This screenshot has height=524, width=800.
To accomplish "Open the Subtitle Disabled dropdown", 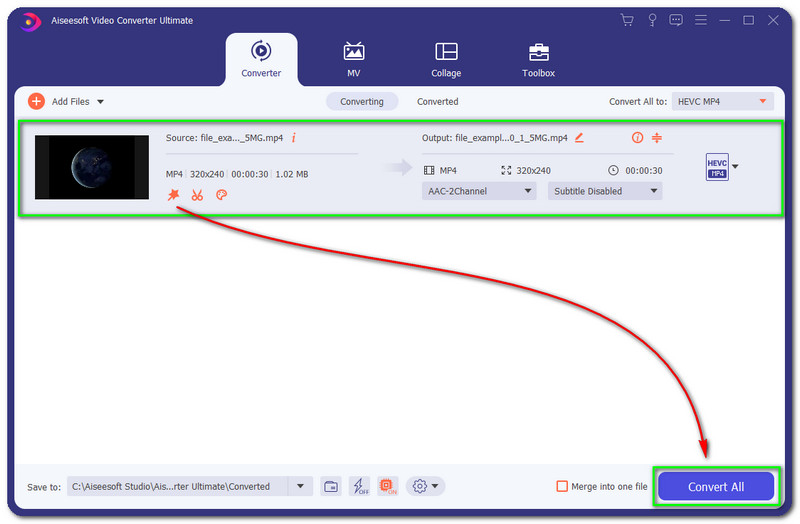I will (x=604, y=191).
